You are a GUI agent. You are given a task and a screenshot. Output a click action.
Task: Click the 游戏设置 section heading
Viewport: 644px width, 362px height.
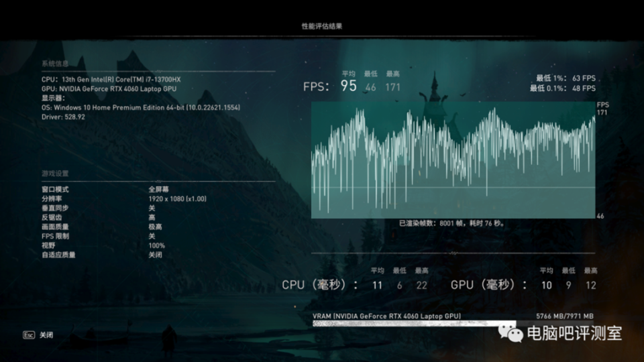55,173
